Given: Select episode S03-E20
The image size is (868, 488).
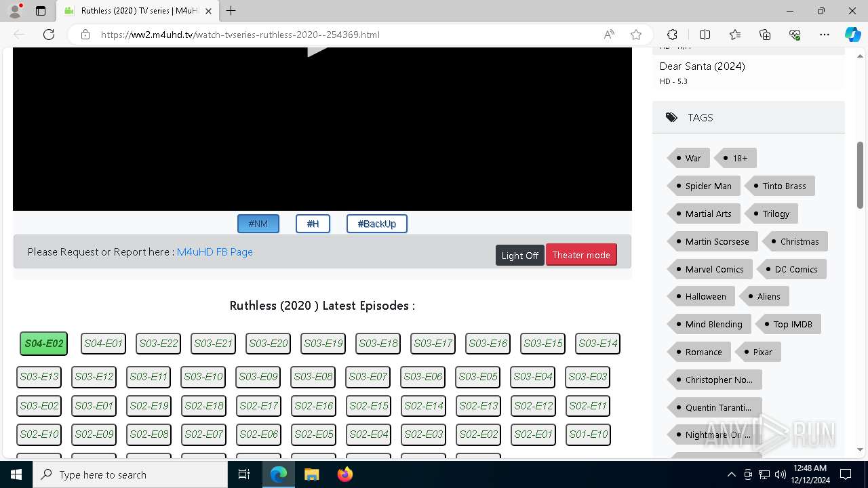Looking at the screenshot, I should pyautogui.click(x=268, y=344).
